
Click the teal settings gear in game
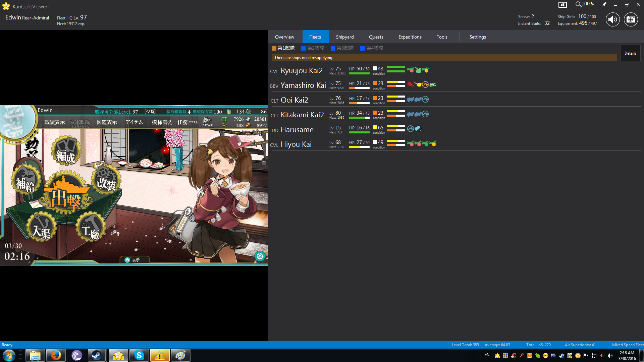260,256
